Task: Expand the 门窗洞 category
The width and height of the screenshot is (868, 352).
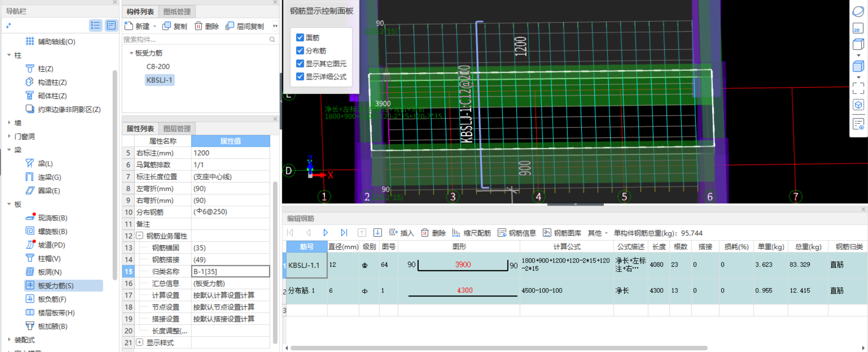Action: pos(9,136)
